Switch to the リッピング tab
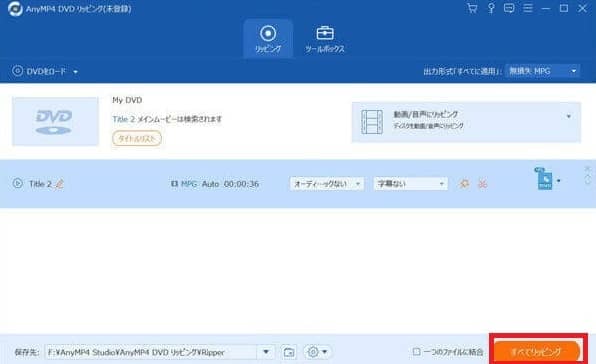Image resolution: width=596 pixels, height=364 pixels. tap(268, 39)
